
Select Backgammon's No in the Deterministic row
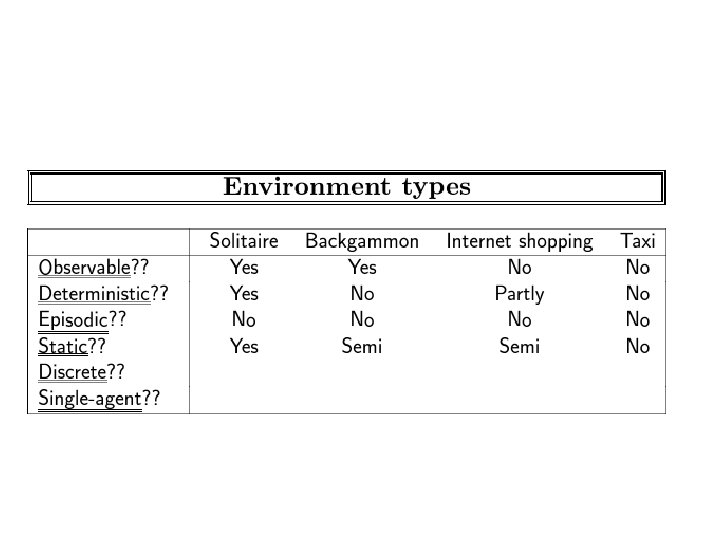point(362,294)
